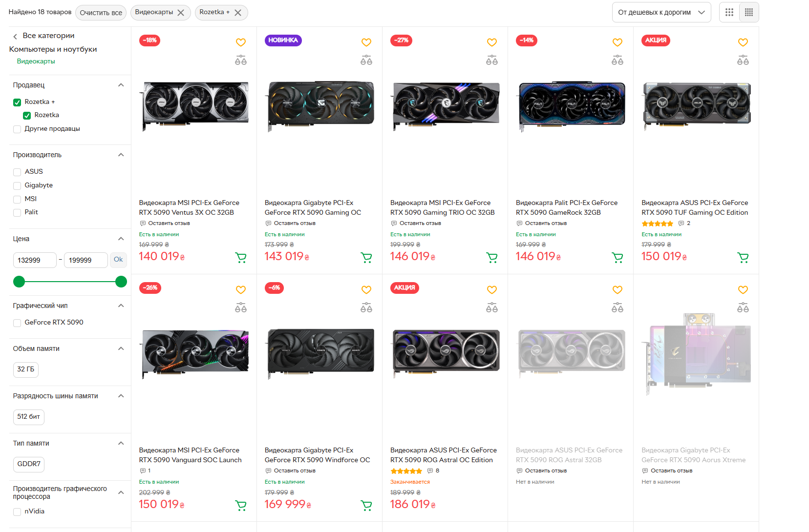Switch to large tile grid view
Viewport: 809px width, 532px height.
coord(729,12)
